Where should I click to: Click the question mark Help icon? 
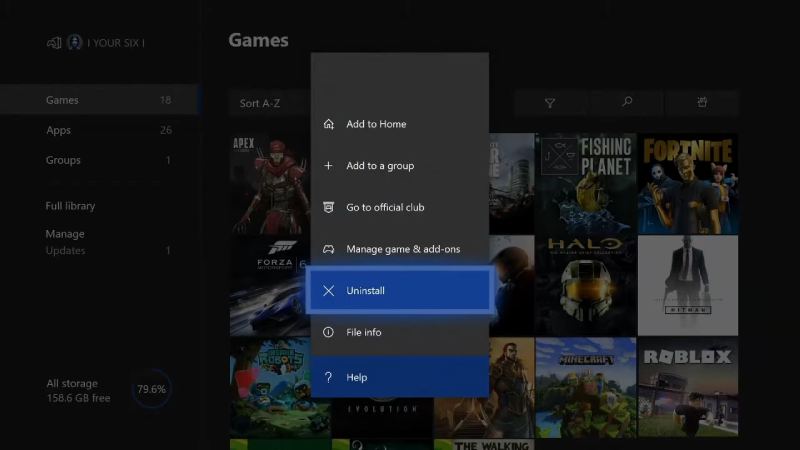329,377
